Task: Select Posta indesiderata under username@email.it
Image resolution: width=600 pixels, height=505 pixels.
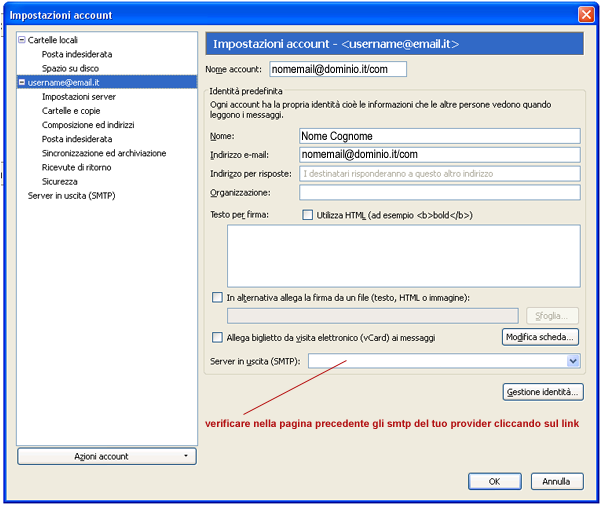Action: 77,139
